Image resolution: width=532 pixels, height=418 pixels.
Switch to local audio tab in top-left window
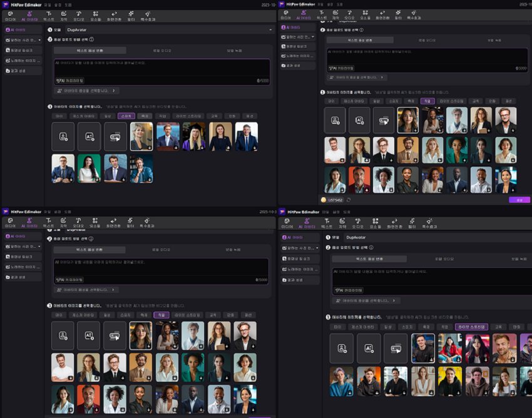coord(161,49)
